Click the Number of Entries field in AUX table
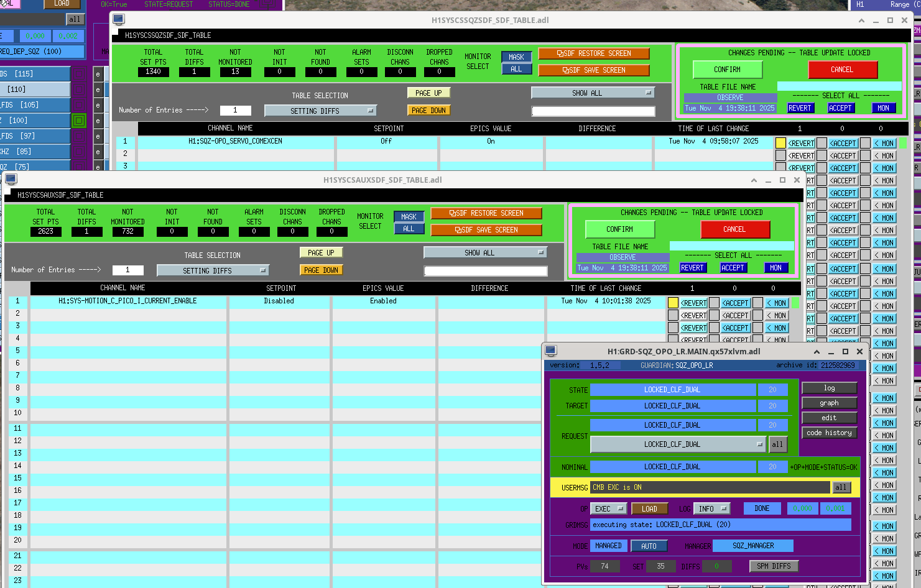 coord(127,270)
